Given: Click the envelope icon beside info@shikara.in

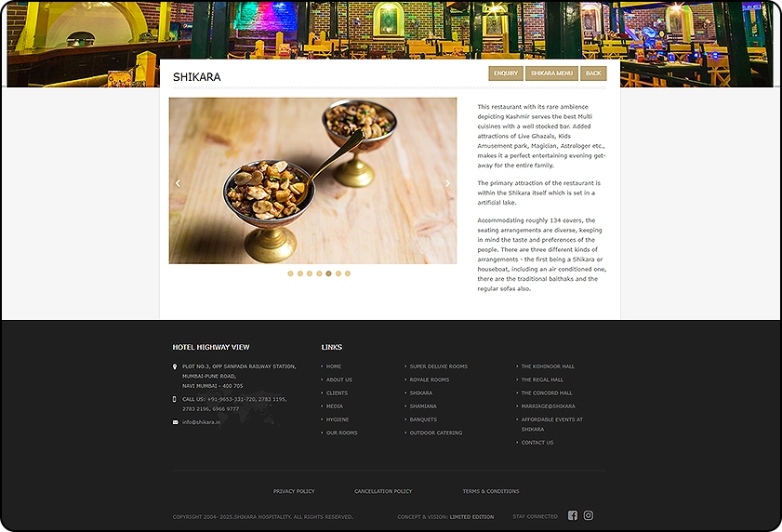Looking at the screenshot, I should coord(175,422).
